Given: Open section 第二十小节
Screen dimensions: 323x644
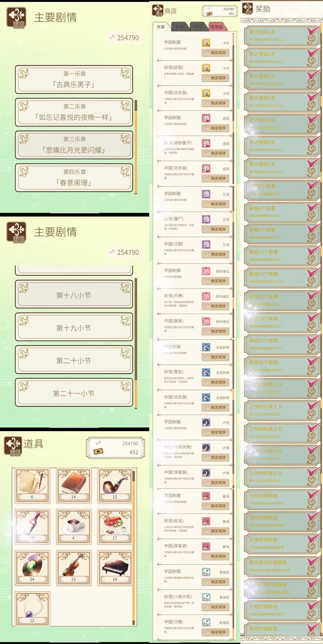Looking at the screenshot, I should coord(74,361).
